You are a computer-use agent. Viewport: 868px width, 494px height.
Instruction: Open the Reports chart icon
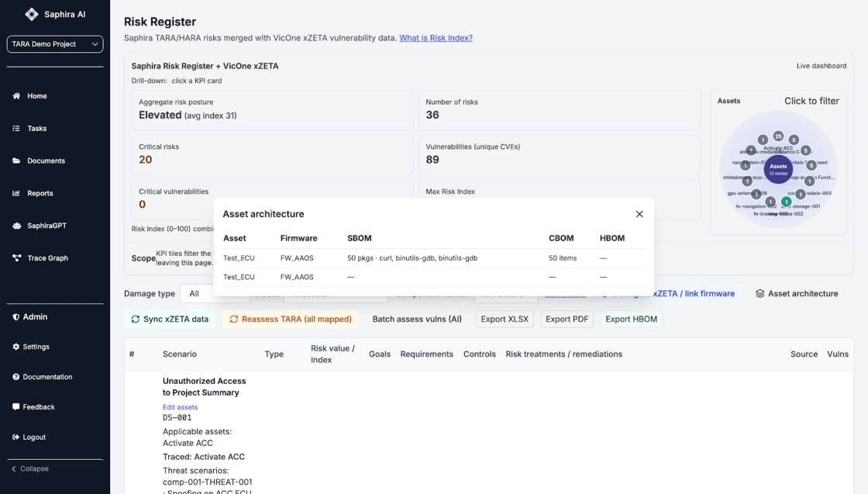click(16, 194)
